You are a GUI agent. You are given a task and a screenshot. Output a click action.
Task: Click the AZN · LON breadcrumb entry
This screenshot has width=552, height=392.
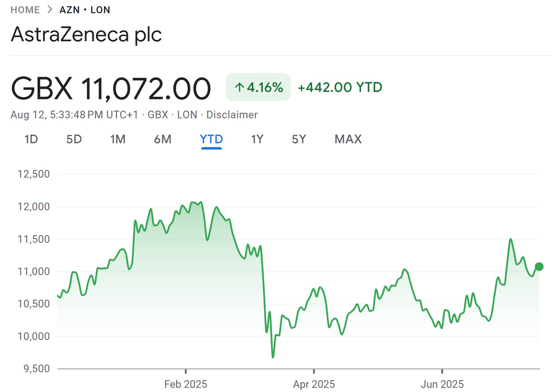(85, 9)
